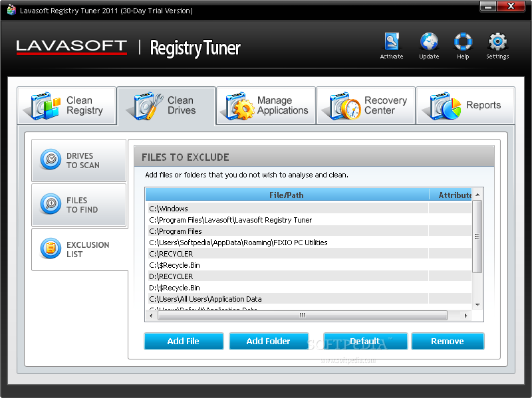This screenshot has width=532, height=398.
Task: Restore the Default exclusion list
Action: coord(365,341)
